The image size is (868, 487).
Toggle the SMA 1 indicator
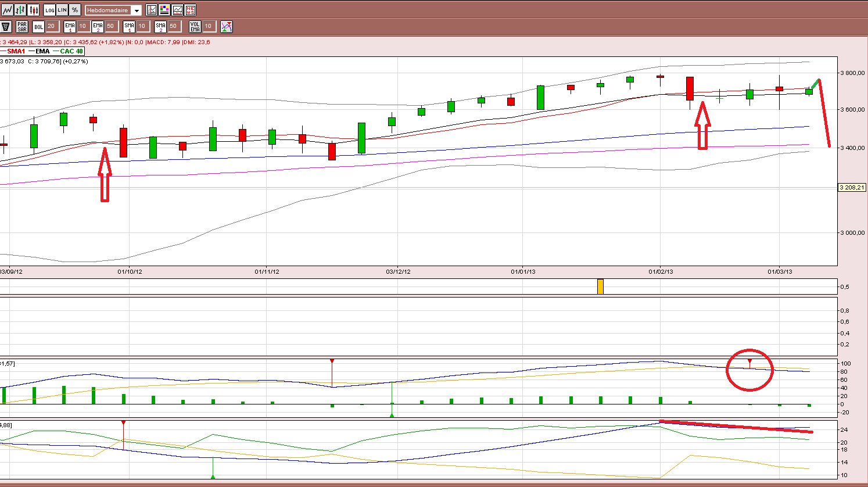(x=129, y=27)
